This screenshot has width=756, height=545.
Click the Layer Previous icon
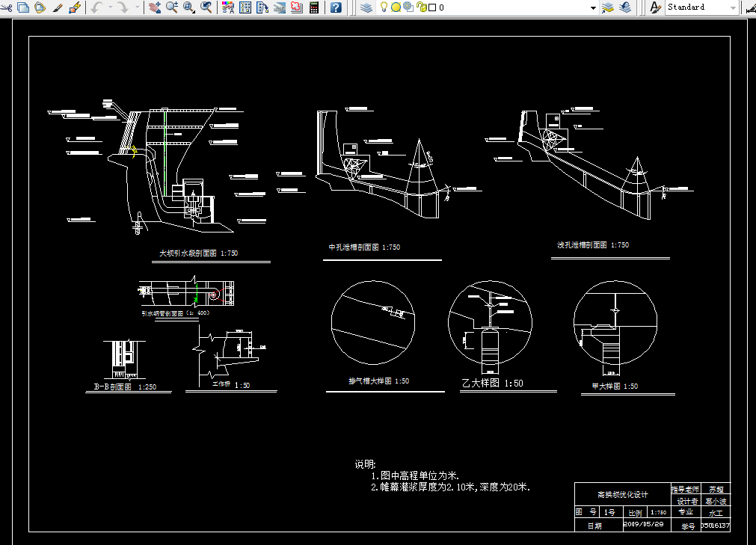625,7
